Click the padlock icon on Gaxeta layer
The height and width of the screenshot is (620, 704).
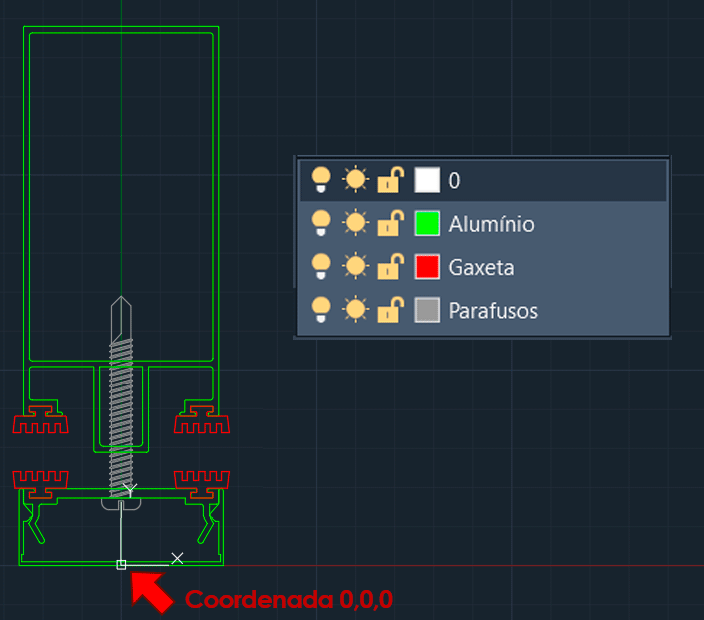coord(390,267)
